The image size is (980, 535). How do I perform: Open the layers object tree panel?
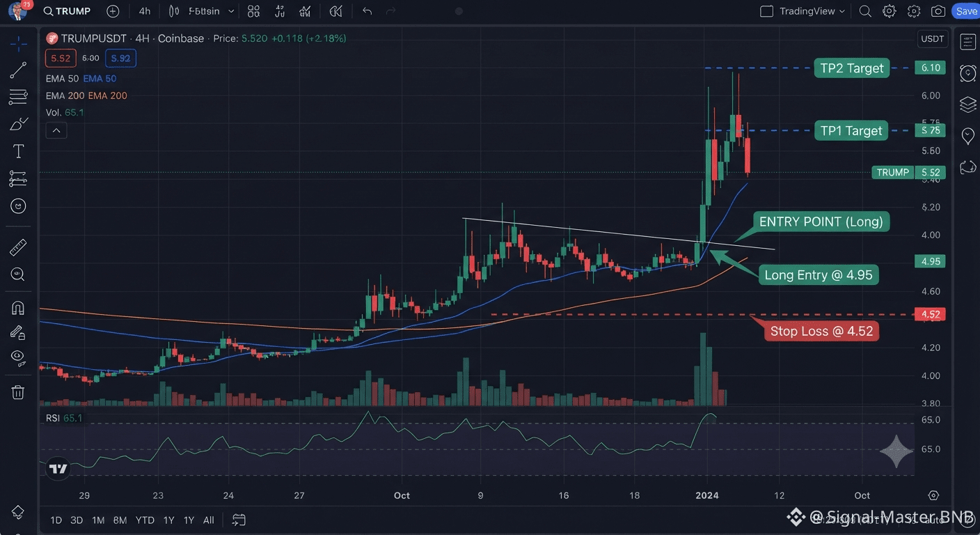coord(967,104)
